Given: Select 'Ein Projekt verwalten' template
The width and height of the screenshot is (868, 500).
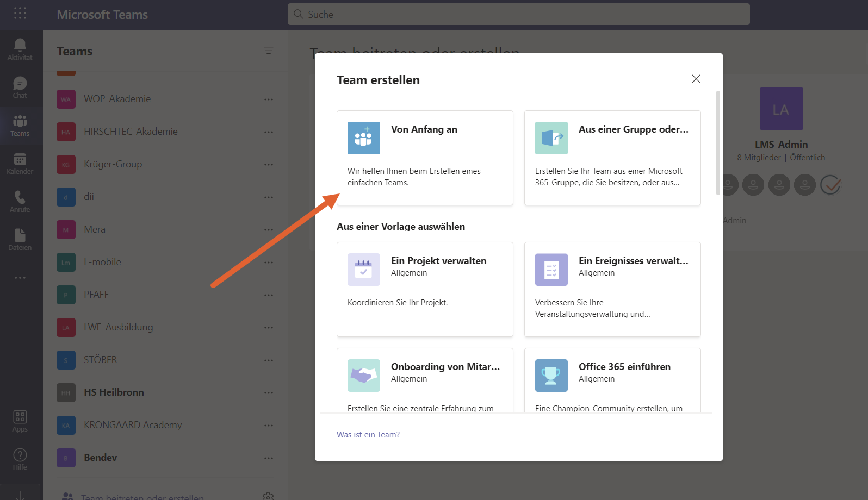Looking at the screenshot, I should coord(425,289).
